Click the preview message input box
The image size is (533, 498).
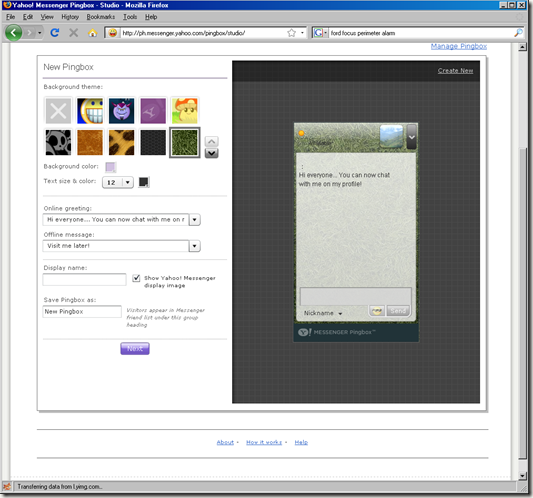356,296
